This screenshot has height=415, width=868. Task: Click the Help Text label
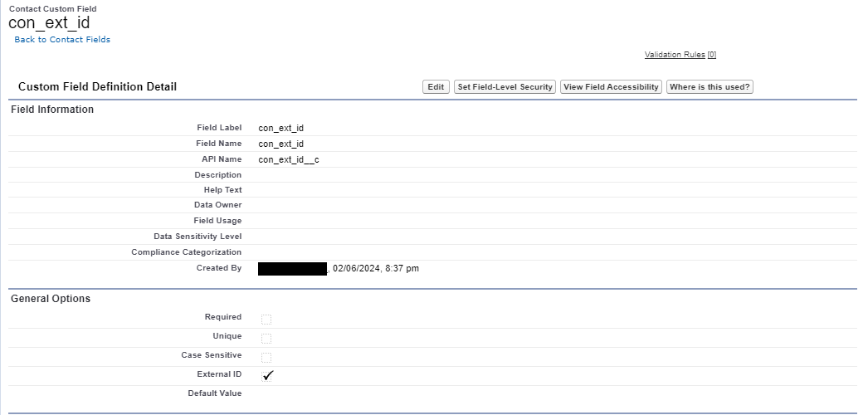(222, 190)
